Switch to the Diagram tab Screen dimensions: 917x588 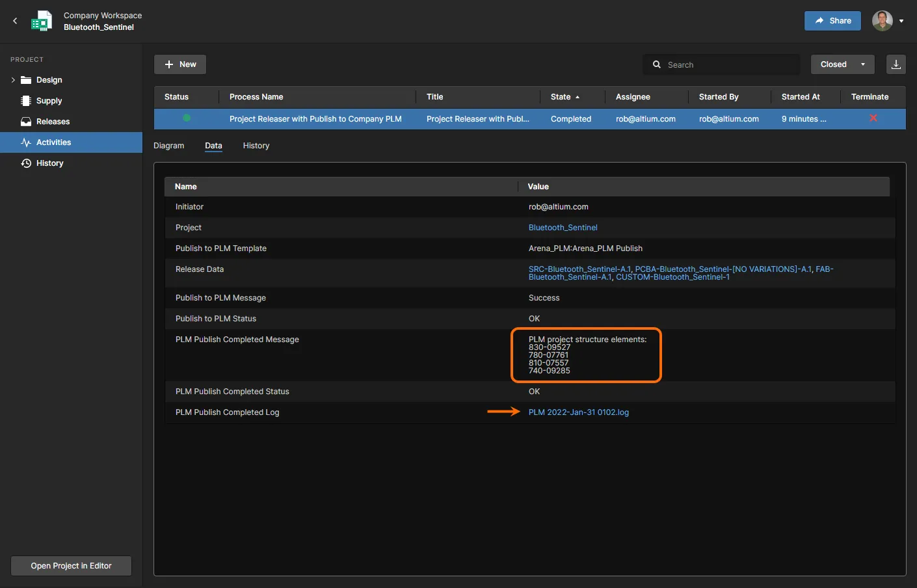pyautogui.click(x=168, y=146)
